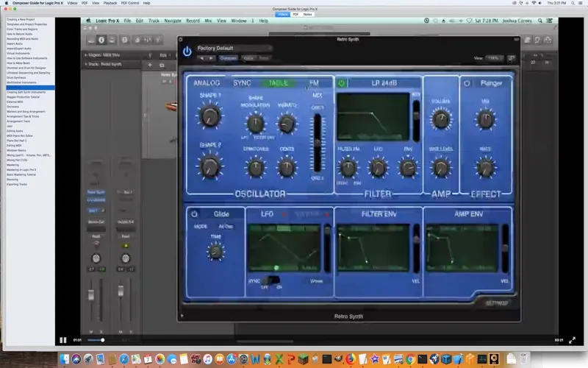
Task: Open Spotlight search in macOS menu bar
Action: (x=573, y=3)
